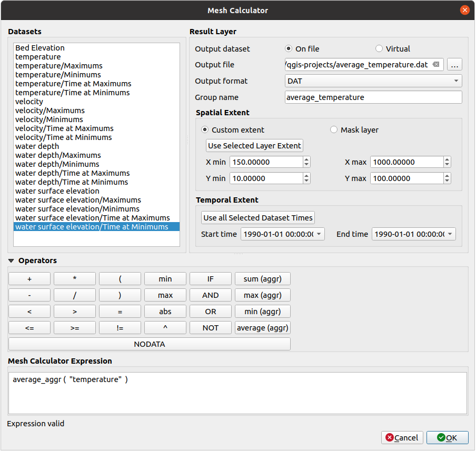Insert the average (aggr) operator

(x=262, y=327)
